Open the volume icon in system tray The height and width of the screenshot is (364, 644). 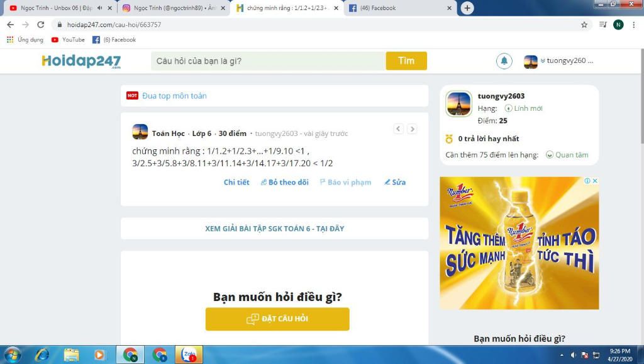[x=574, y=355]
